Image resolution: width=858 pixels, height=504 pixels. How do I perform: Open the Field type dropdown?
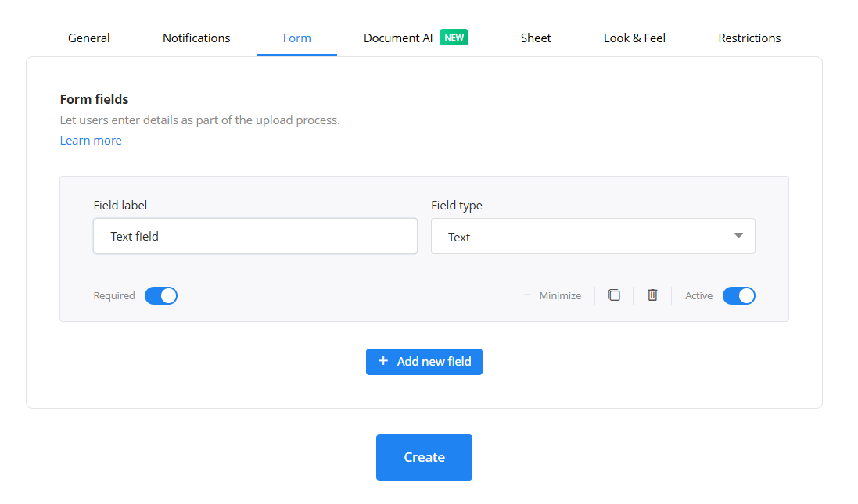tap(593, 236)
